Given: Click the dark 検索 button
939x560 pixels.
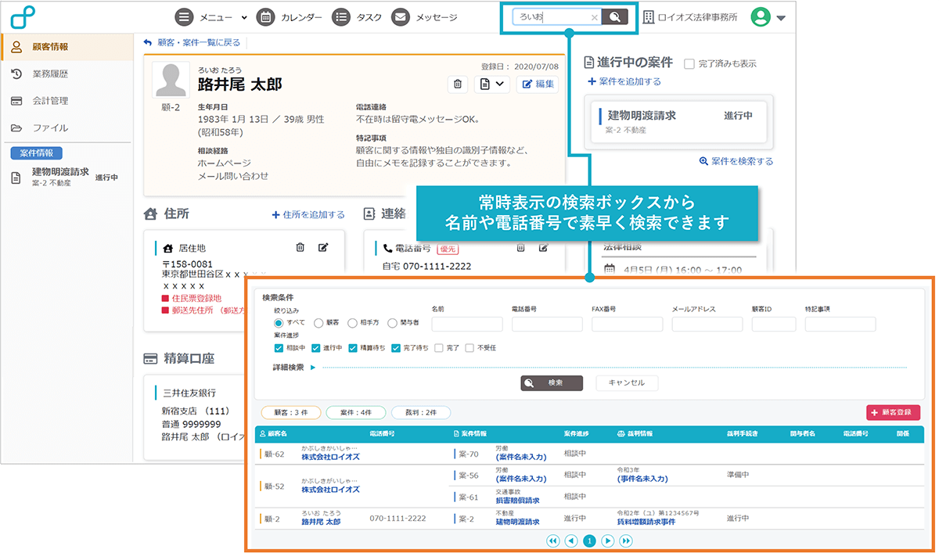Looking at the screenshot, I should click(x=552, y=383).
